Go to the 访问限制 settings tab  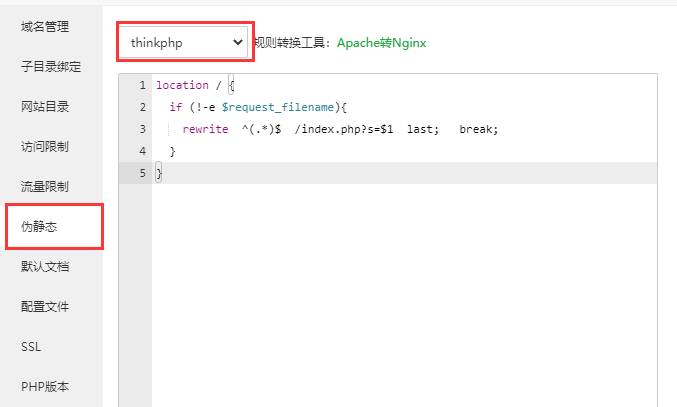[x=45, y=147]
